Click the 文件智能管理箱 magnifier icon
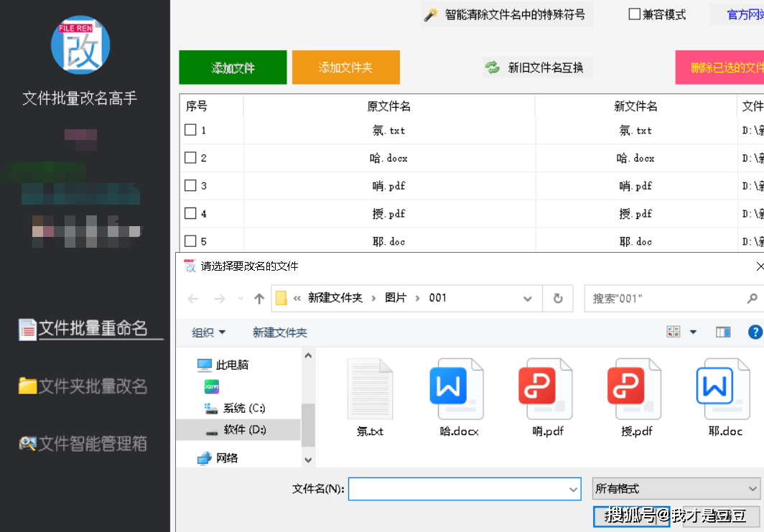764x532 pixels. click(x=27, y=444)
